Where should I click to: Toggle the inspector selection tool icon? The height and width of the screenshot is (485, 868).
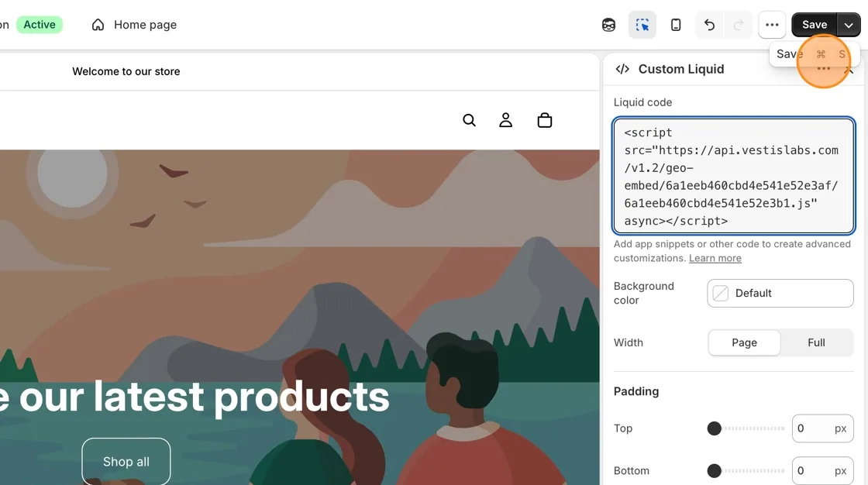tap(642, 25)
